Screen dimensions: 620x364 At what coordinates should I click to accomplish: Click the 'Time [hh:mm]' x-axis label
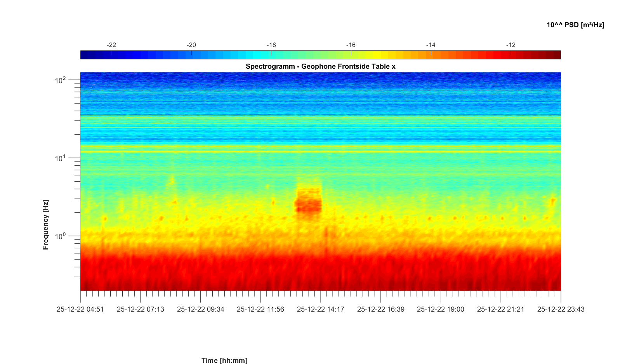(x=224, y=360)
